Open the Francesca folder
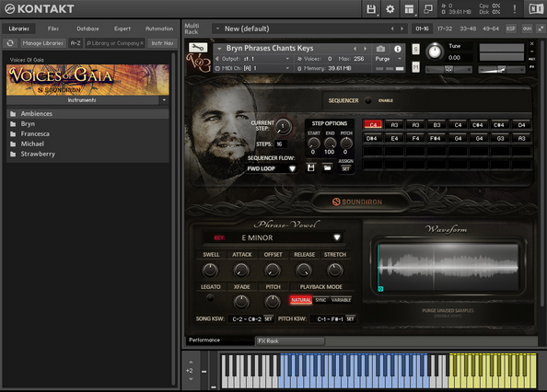This screenshot has width=547, height=392. (x=87, y=133)
